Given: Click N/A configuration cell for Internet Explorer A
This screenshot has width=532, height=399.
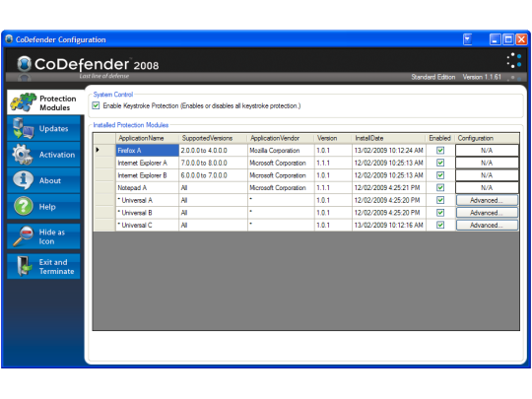Looking at the screenshot, I should pos(487,163).
